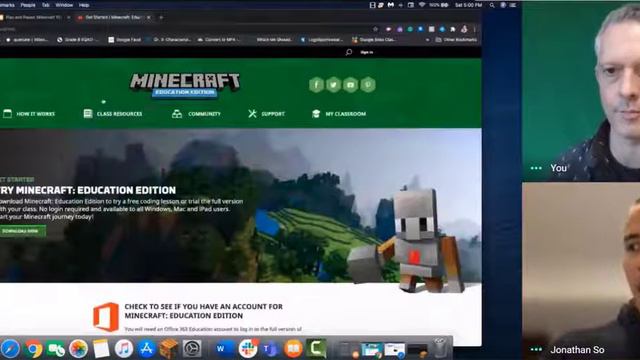
Task: Open options dots on Jonathan So tile
Action: point(536,349)
